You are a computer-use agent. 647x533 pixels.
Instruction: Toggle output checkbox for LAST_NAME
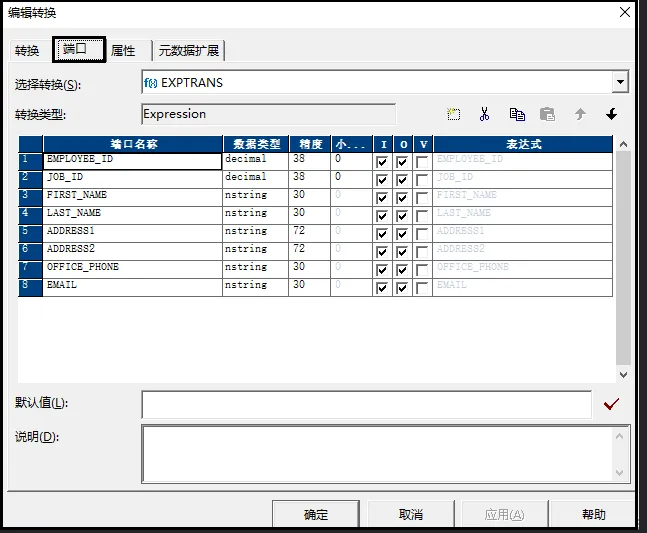click(401, 216)
